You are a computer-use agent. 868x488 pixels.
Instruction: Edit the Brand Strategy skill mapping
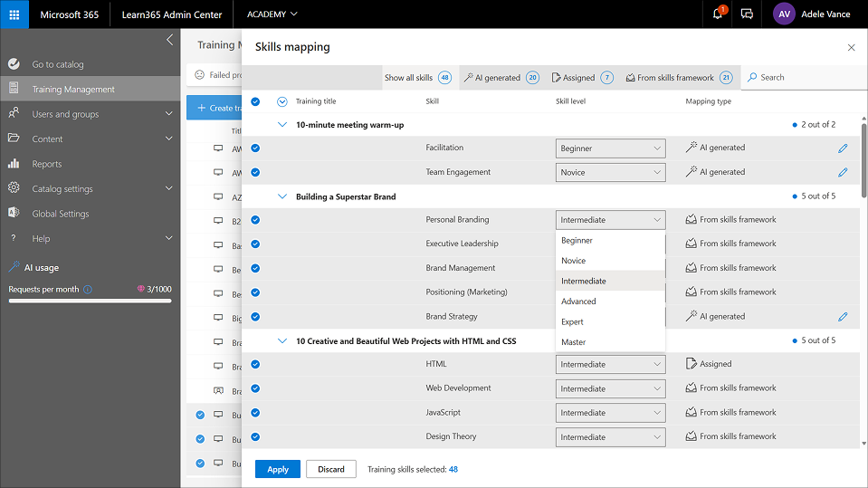pyautogui.click(x=843, y=317)
